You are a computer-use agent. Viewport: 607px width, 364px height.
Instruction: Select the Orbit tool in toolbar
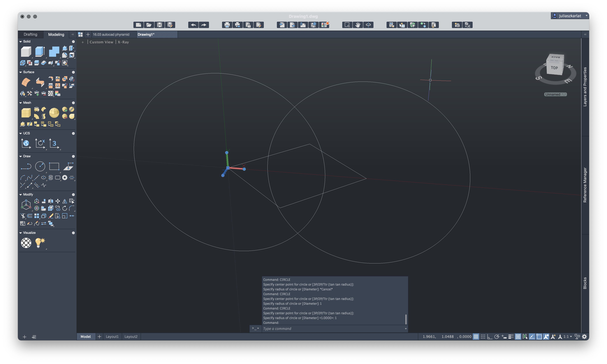click(x=368, y=25)
